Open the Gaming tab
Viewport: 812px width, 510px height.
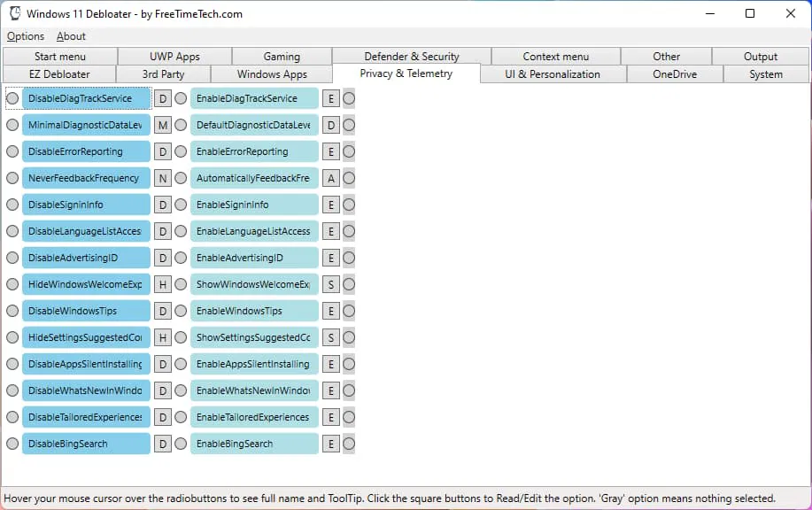pyautogui.click(x=282, y=57)
